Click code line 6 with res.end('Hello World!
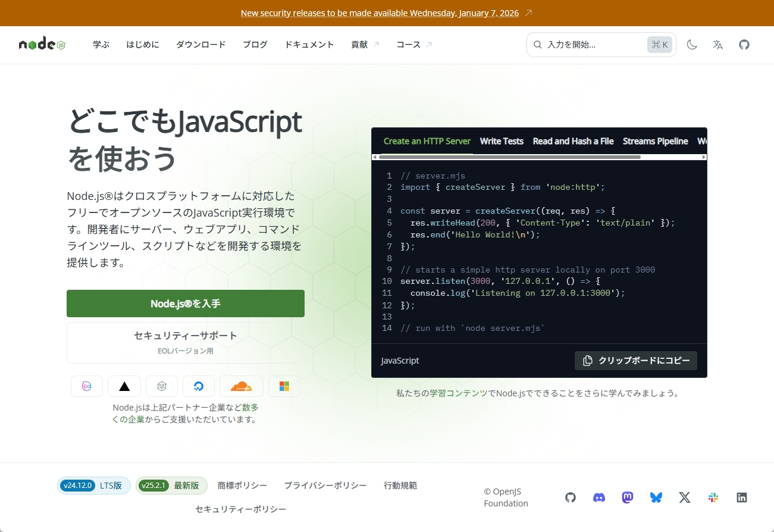This screenshot has width=774, height=532. [475, 234]
